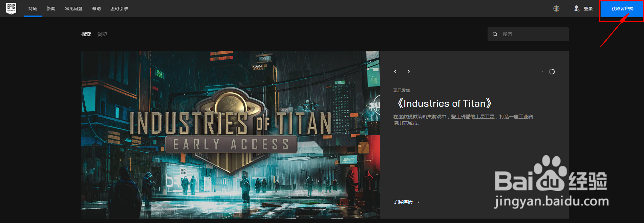Click the Industries of Titan description text
Viewport: 644px width, 223px height.
[463, 120]
